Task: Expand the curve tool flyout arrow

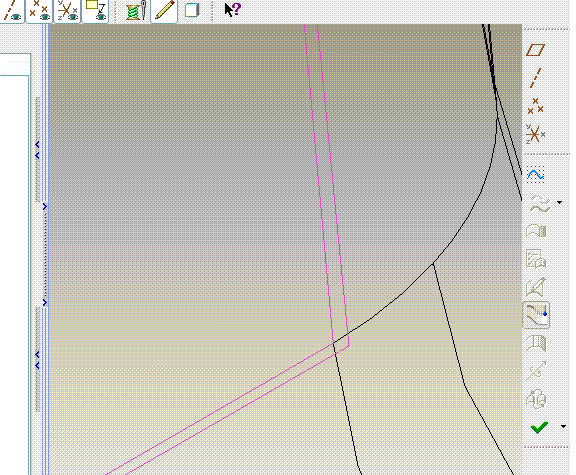Action: pos(559,202)
